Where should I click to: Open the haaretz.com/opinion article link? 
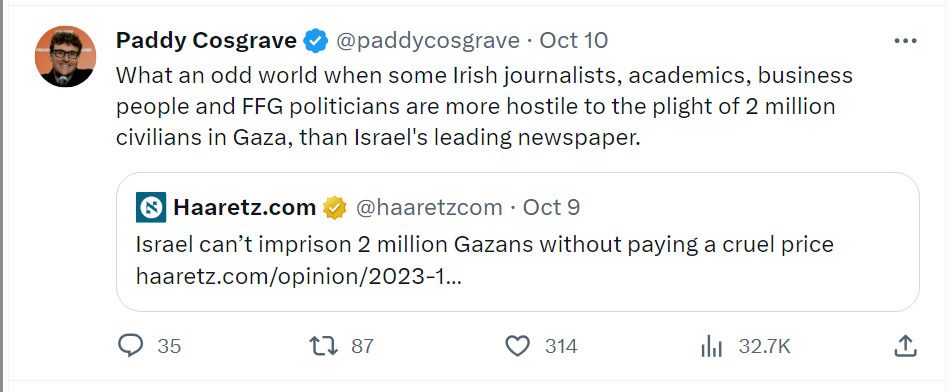(x=298, y=277)
